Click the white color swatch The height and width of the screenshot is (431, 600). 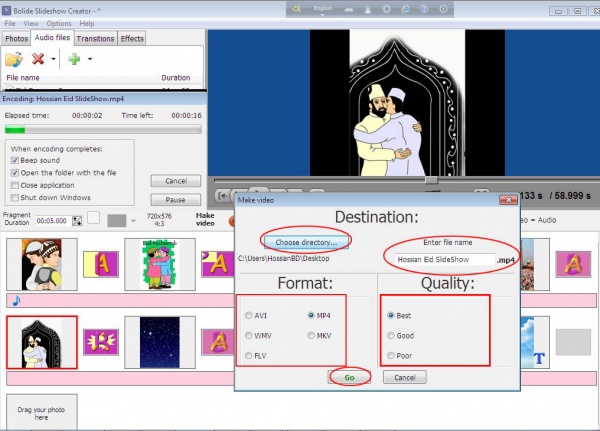coord(94,218)
